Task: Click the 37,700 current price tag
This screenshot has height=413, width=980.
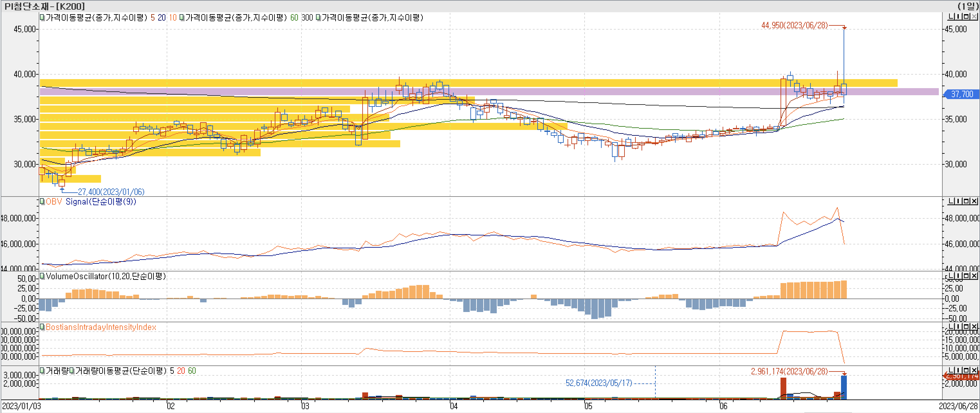Action: (x=961, y=94)
